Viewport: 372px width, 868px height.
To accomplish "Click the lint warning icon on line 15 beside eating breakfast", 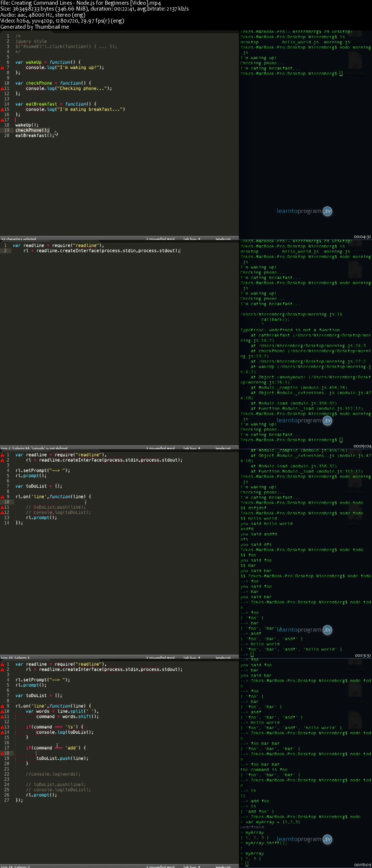I will pos(2,109).
